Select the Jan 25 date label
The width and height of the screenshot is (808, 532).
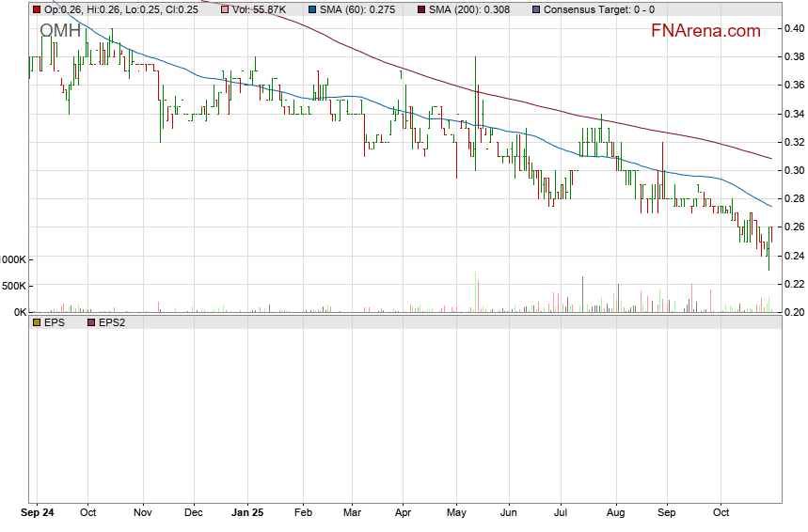point(248,514)
